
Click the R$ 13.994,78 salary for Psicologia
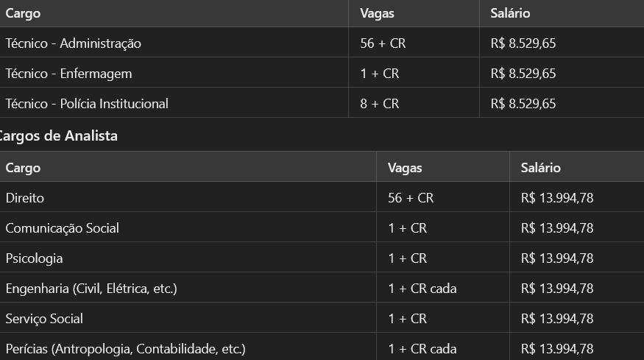[x=557, y=258]
